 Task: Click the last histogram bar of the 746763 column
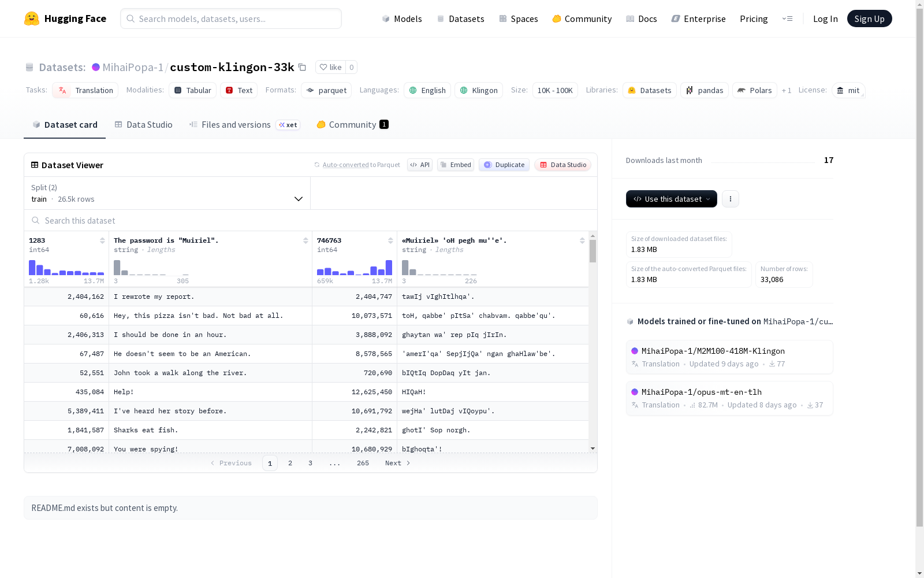coord(389,268)
